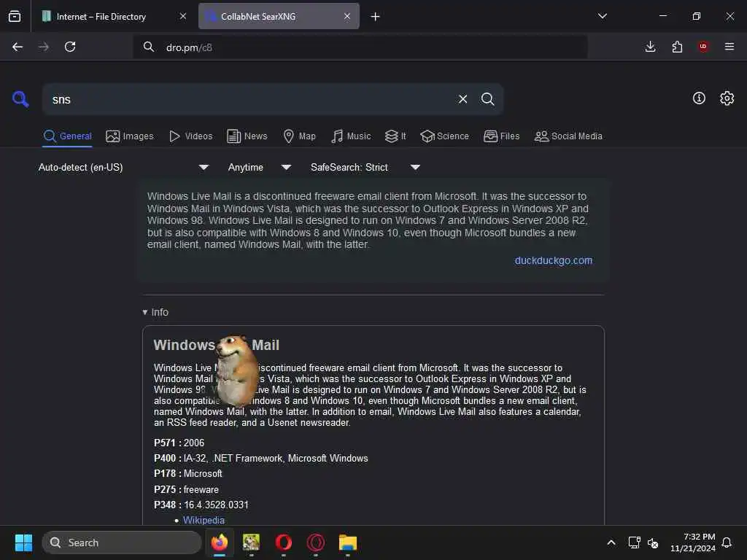747x560 pixels.
Task: Show hidden system tray icons
Action: click(611, 542)
